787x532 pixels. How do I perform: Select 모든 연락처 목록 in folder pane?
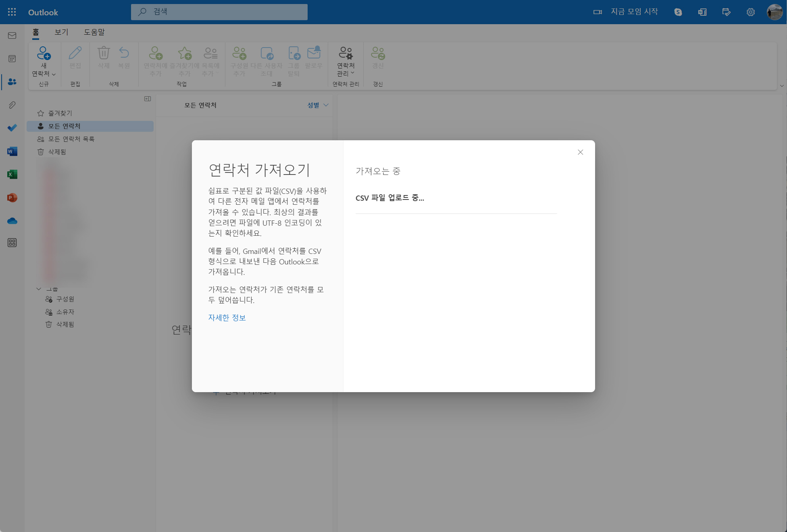(x=71, y=139)
